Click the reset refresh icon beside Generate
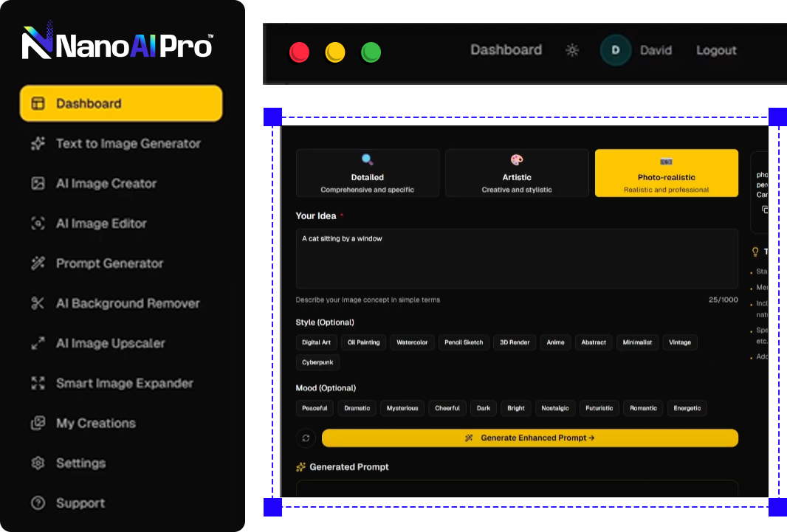Viewport: 787px width, 532px height. 306,438
